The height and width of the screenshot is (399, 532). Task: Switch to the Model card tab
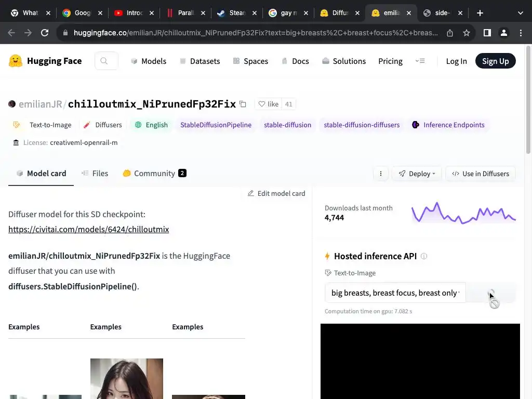(41, 174)
